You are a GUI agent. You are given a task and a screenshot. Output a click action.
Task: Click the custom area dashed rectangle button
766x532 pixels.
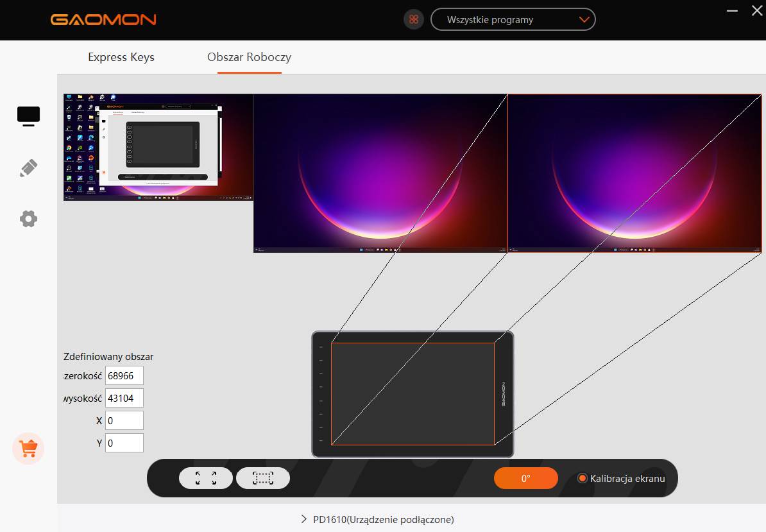click(263, 478)
